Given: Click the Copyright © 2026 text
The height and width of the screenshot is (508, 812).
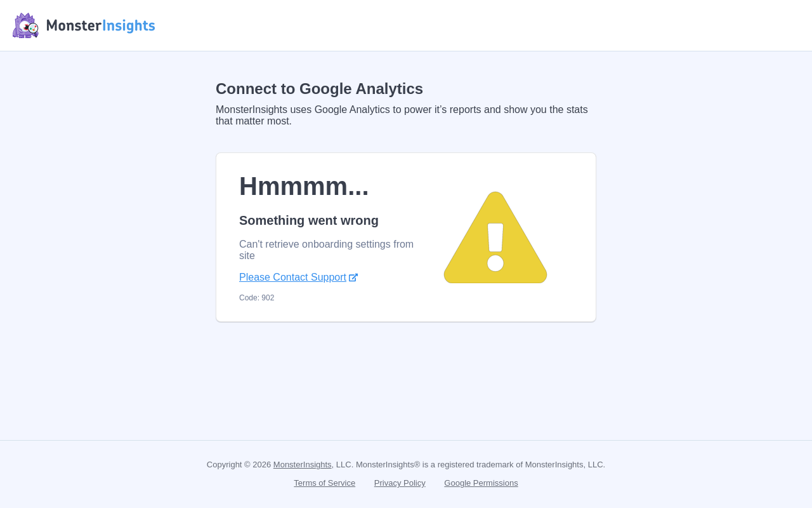Looking at the screenshot, I should click(x=239, y=465).
